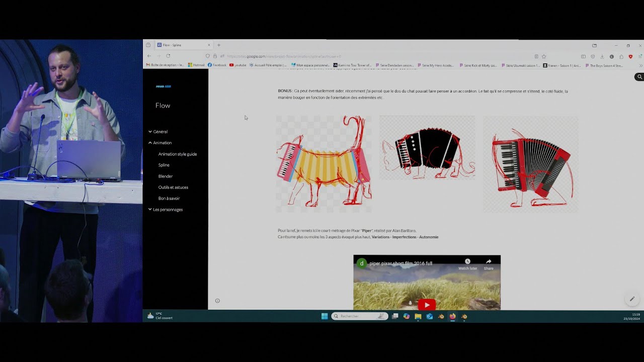644x362 pixels.
Task: Open the Bon à savoir page
Action: (169, 198)
